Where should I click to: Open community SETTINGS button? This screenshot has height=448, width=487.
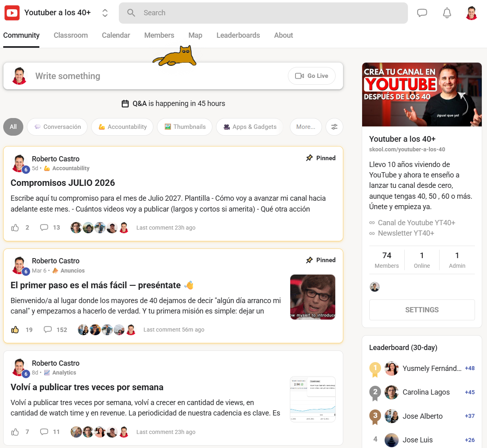[422, 310]
